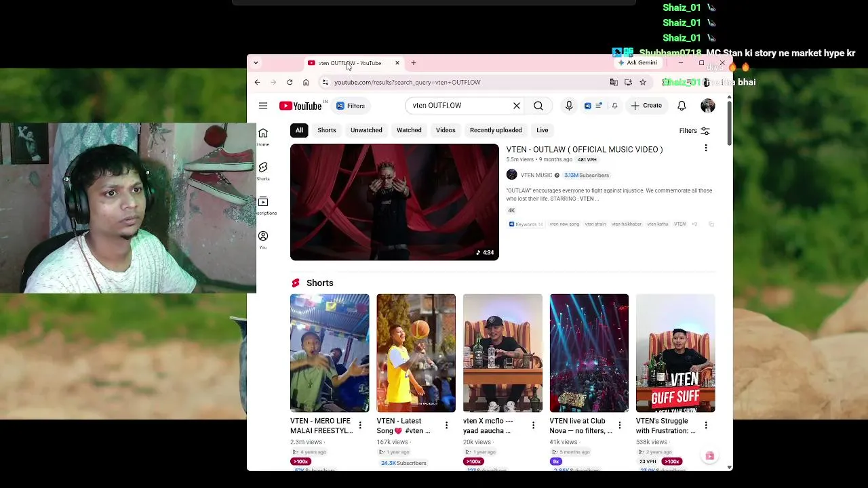This screenshot has height=488, width=868.
Task: Select the Recently uploaded filter chip
Action: pyautogui.click(x=496, y=130)
